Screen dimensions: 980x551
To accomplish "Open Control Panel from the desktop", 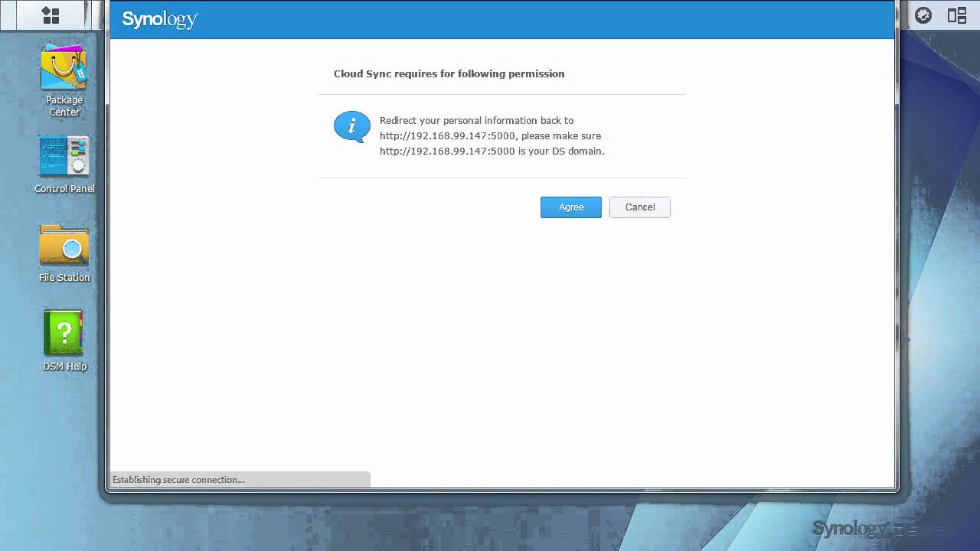I will pos(64,156).
